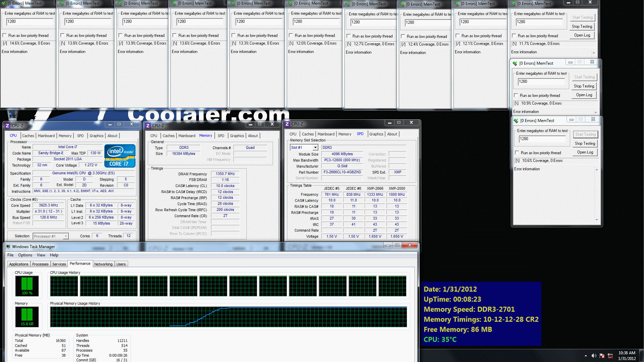Click the title bar icon of the MemTest window showing 13.8% coverage
Image resolution: width=644 pixels, height=362 pixels.
(x=61, y=3)
